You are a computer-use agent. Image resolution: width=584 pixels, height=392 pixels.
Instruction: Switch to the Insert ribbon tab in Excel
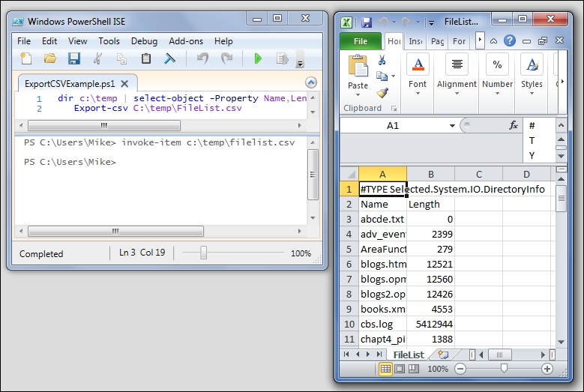coord(415,41)
